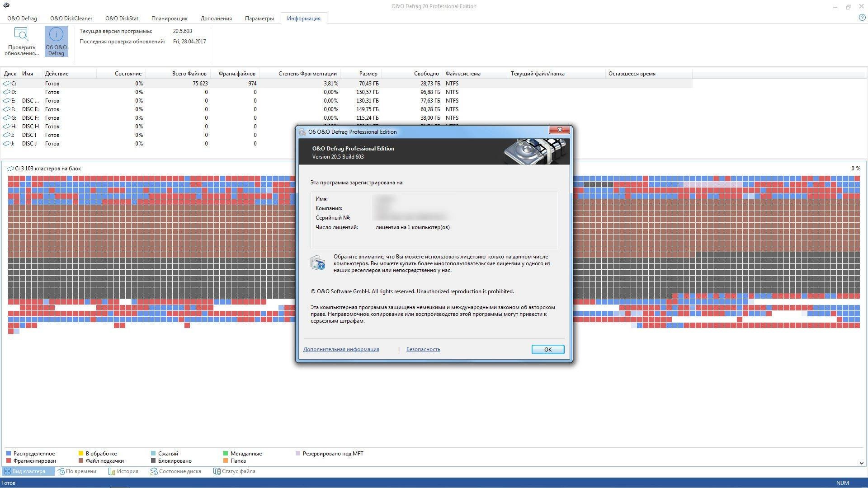Close the About O&O Defrag dialog
The image size is (868, 488).
click(x=559, y=130)
